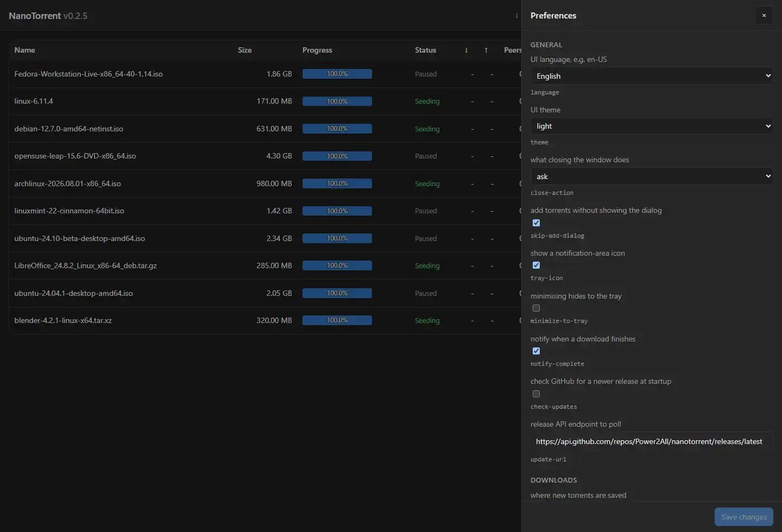Toggle the tray-icon checkbox
The height and width of the screenshot is (532, 782).
(x=536, y=265)
